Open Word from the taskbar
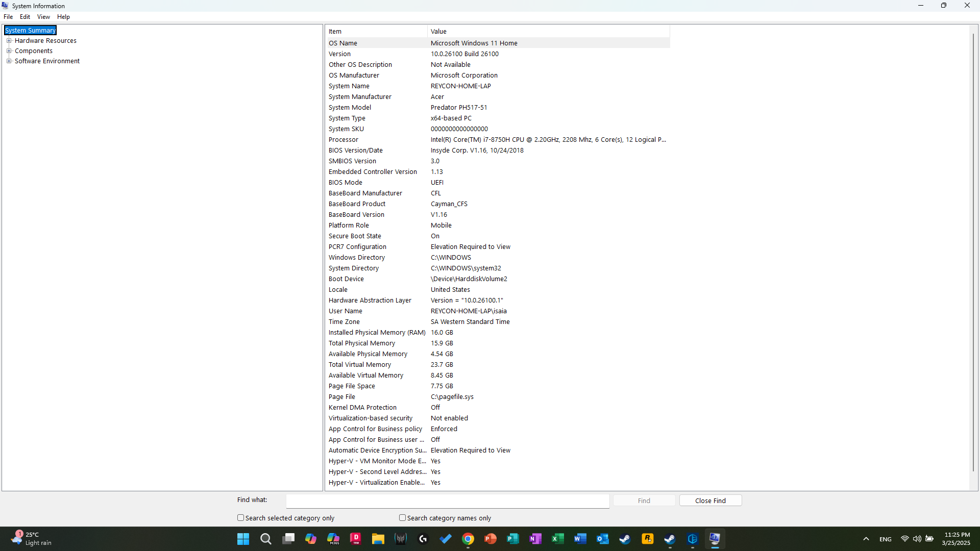Image resolution: width=980 pixels, height=551 pixels. (580, 539)
